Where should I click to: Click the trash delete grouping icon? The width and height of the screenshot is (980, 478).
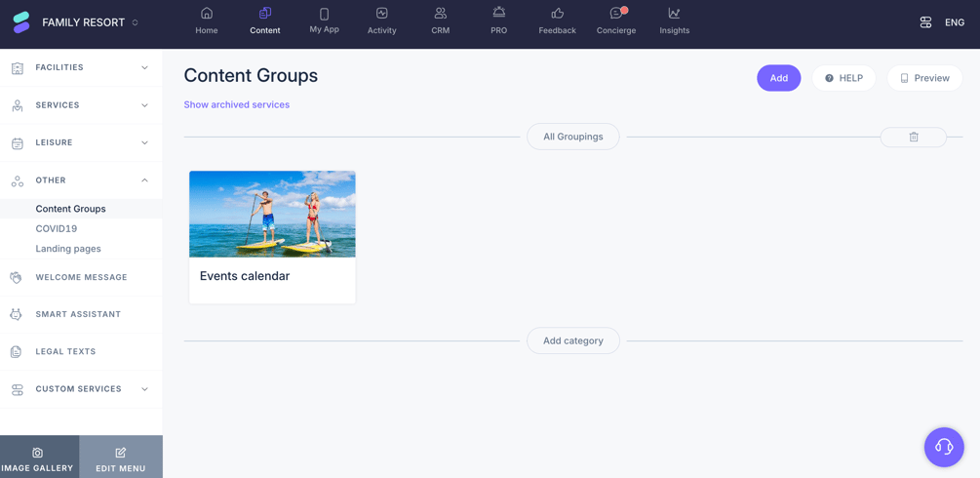(914, 137)
